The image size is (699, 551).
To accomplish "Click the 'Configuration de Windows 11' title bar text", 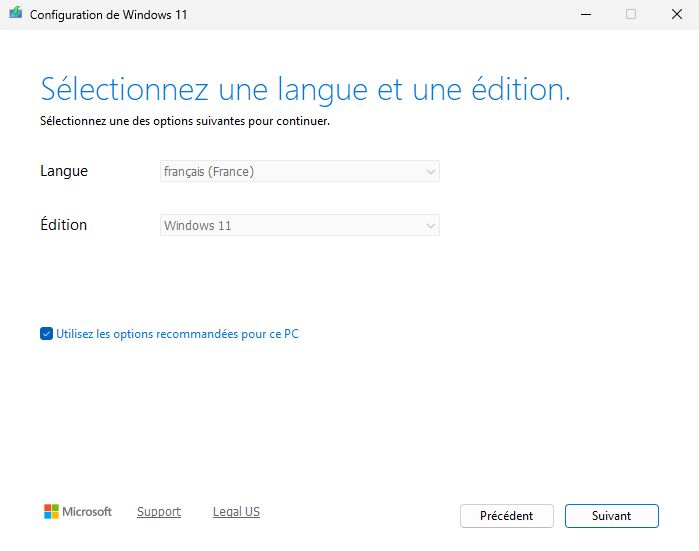I will tap(108, 15).
